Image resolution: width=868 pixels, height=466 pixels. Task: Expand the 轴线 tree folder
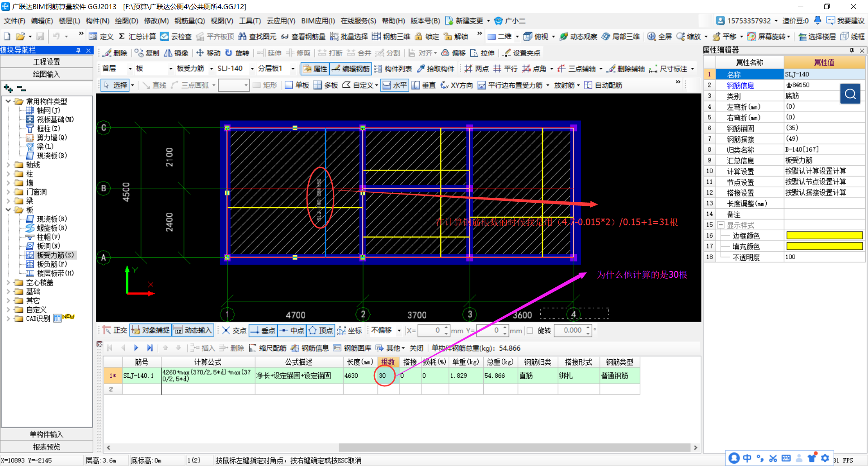[8, 165]
